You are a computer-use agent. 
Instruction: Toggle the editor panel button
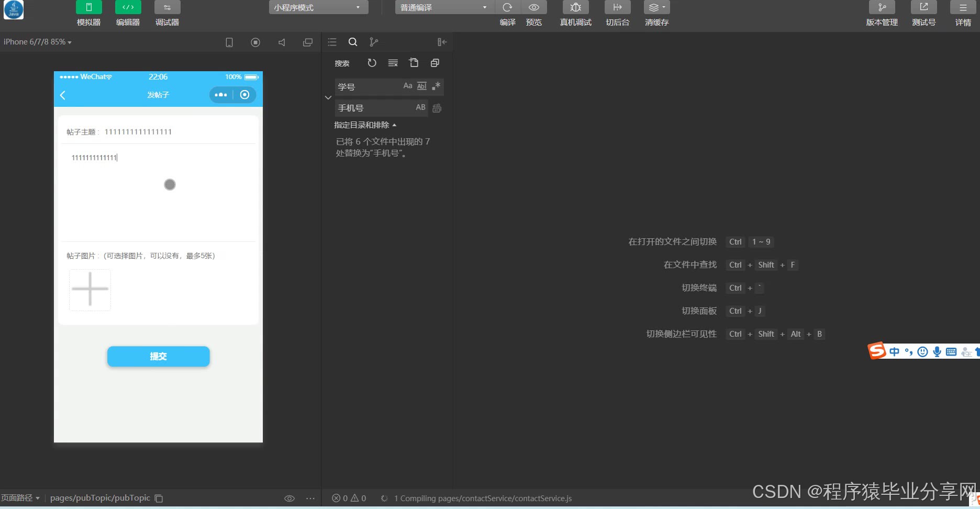(x=128, y=7)
